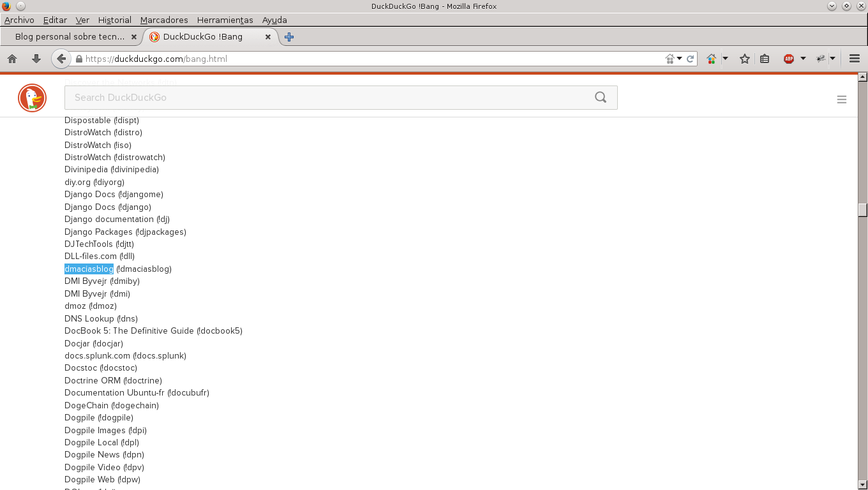Click the DistroWatch (!iso) entry

pyautogui.click(x=98, y=145)
